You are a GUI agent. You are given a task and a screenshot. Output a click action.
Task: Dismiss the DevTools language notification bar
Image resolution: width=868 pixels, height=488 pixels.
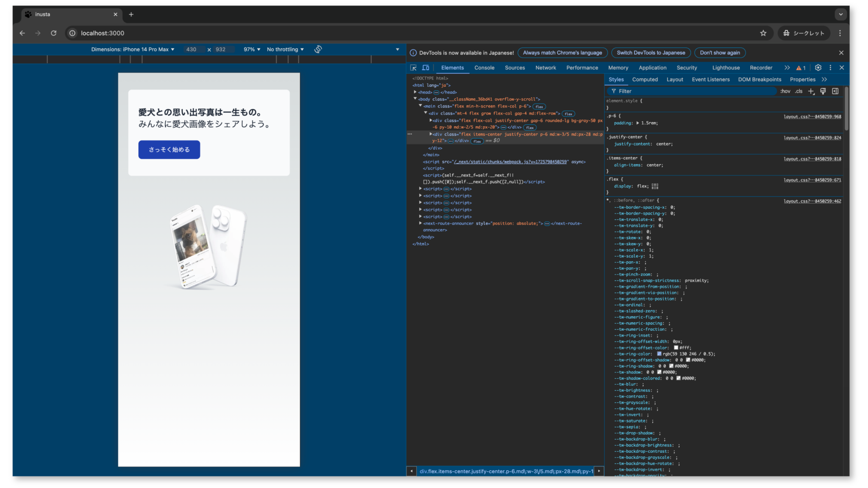tap(841, 53)
